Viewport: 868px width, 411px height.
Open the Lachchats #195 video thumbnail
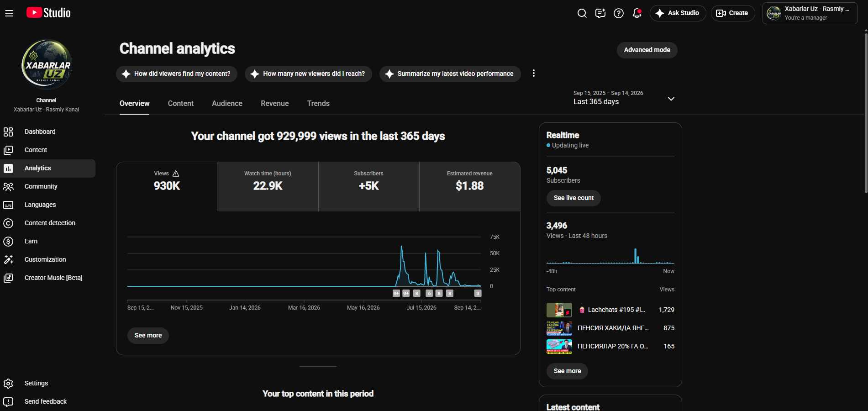coord(559,310)
